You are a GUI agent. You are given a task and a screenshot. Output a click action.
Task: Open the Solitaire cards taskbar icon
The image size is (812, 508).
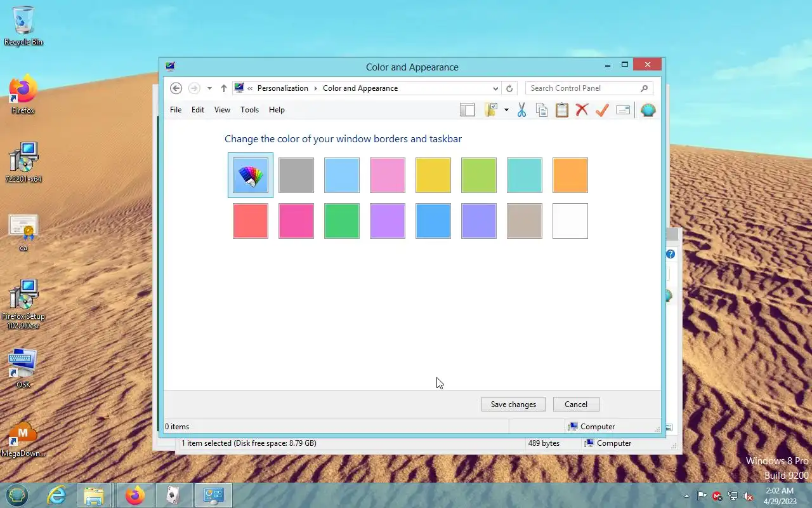click(x=174, y=495)
